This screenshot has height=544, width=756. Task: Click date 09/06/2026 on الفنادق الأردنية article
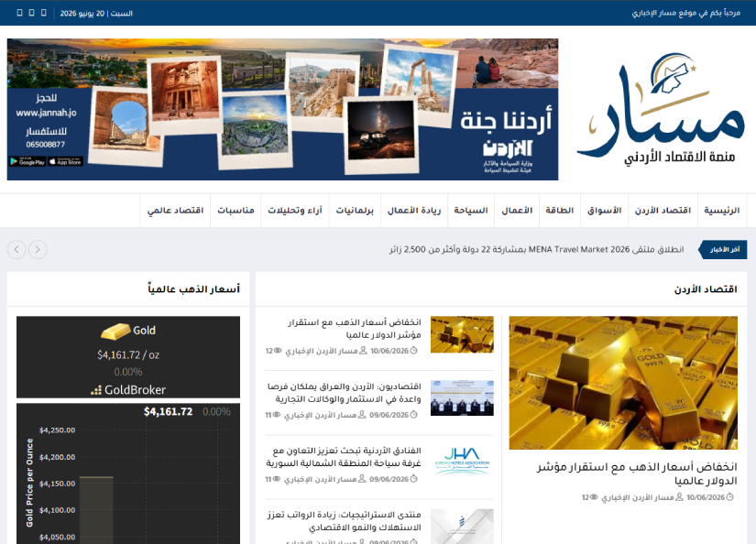389,479
